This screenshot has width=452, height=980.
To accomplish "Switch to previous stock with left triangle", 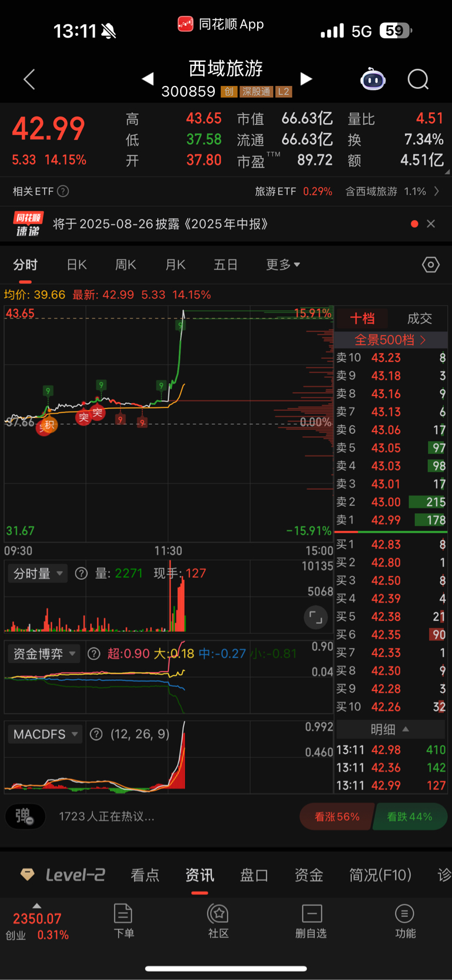I will (x=148, y=79).
